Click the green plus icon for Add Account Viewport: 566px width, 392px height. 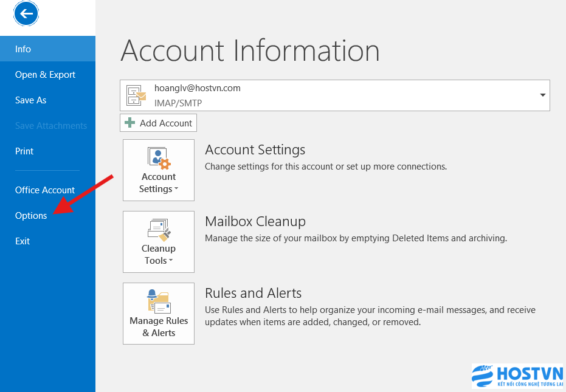[129, 123]
